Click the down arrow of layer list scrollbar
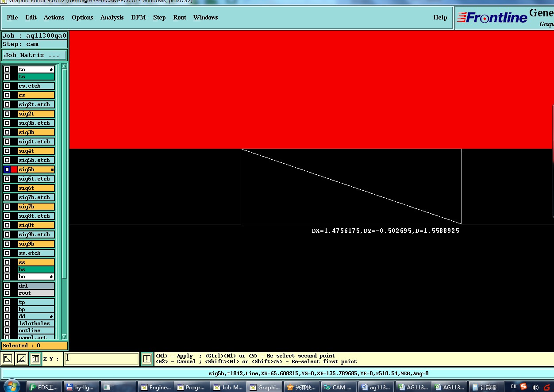This screenshot has height=392, width=554. 64,337
